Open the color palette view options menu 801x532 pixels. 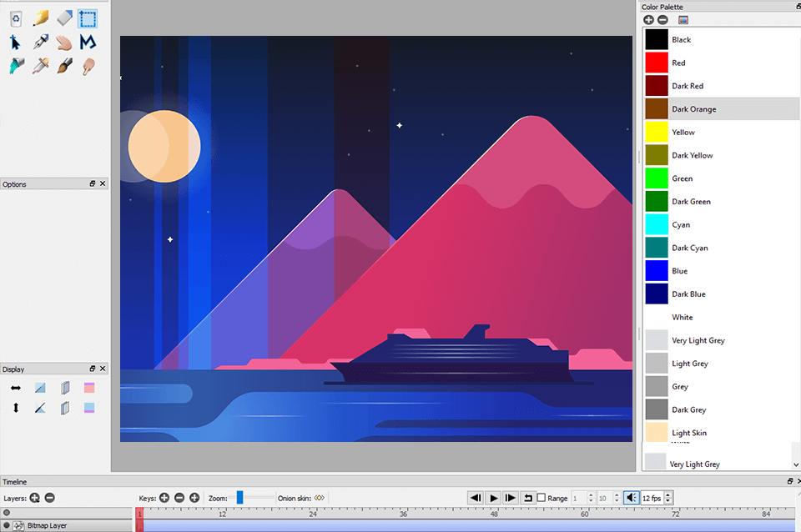tap(683, 19)
